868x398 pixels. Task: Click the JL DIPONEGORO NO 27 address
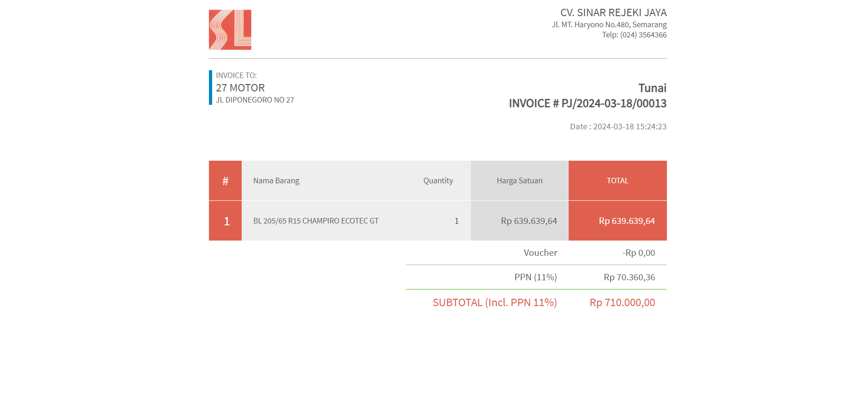255,100
